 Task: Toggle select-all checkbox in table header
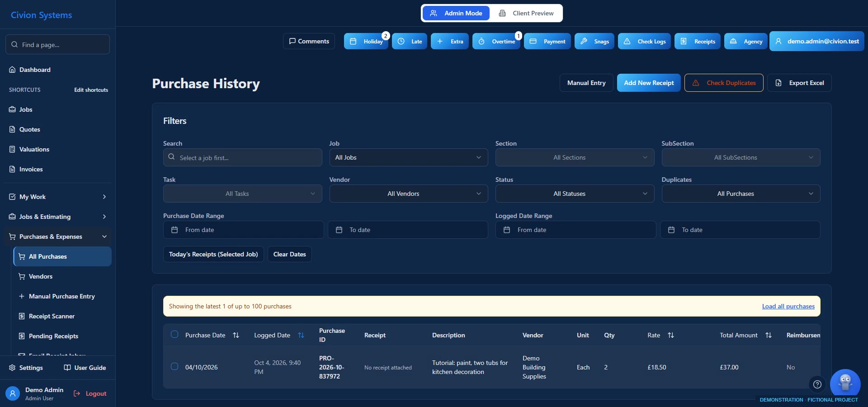click(x=175, y=335)
